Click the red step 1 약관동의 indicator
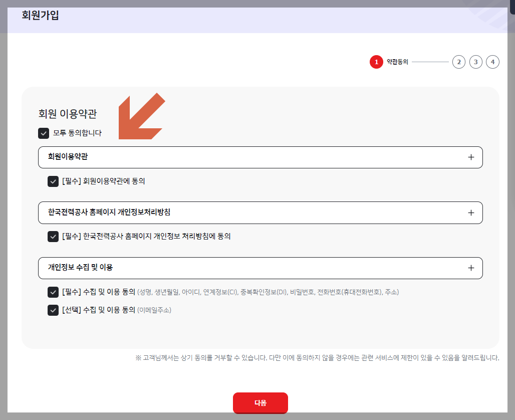 pyautogui.click(x=376, y=62)
